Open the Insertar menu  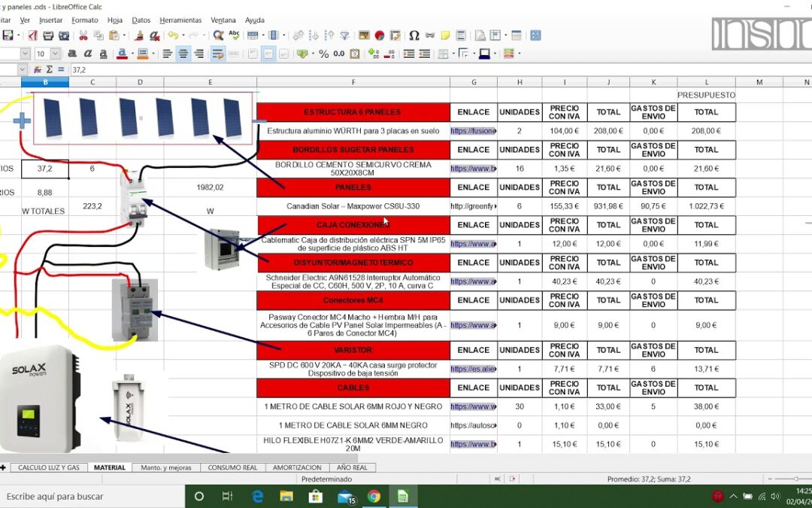(x=51, y=20)
